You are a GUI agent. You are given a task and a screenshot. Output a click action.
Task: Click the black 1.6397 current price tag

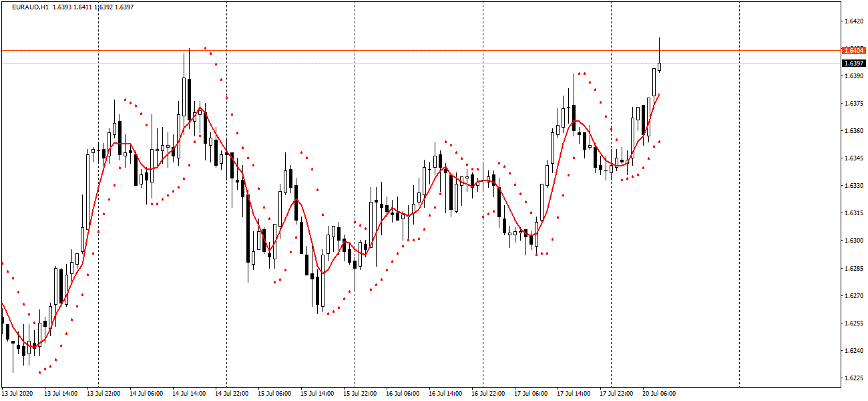853,63
